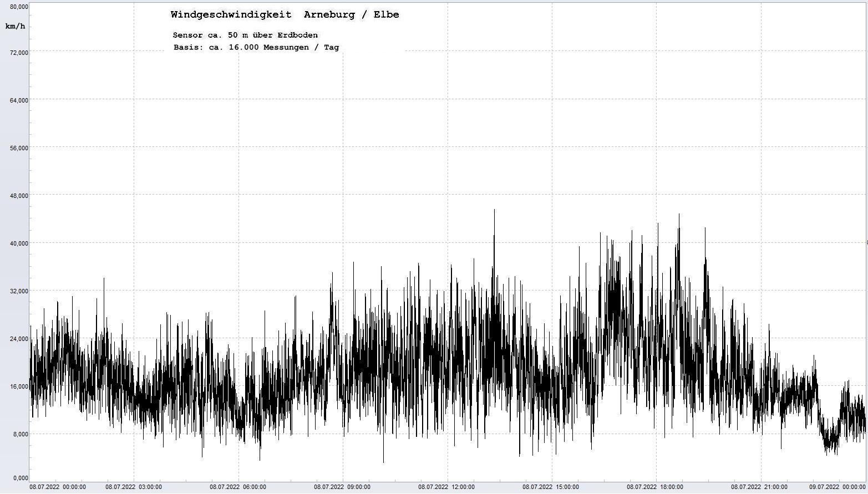Click the 24,000 y-axis label
This screenshot has width=868, height=494.
(x=19, y=339)
